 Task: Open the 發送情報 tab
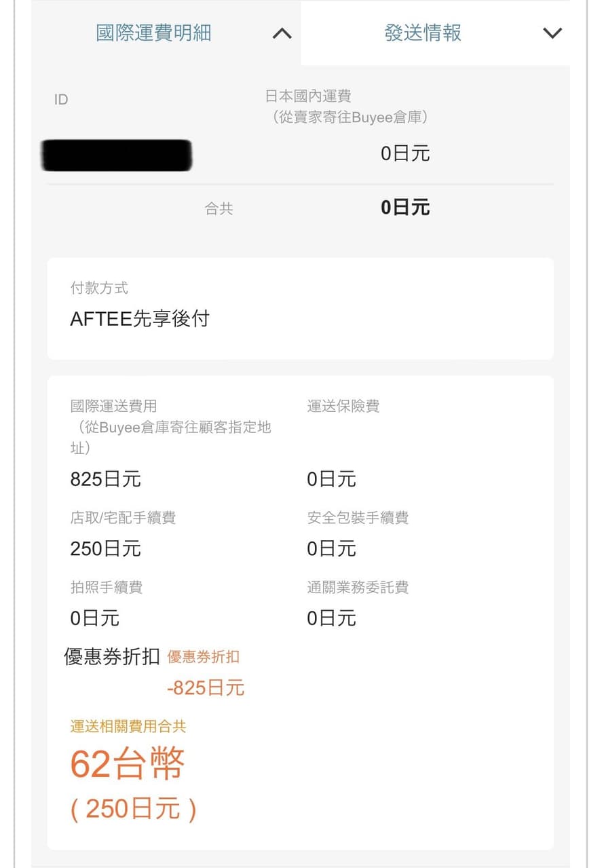[423, 33]
